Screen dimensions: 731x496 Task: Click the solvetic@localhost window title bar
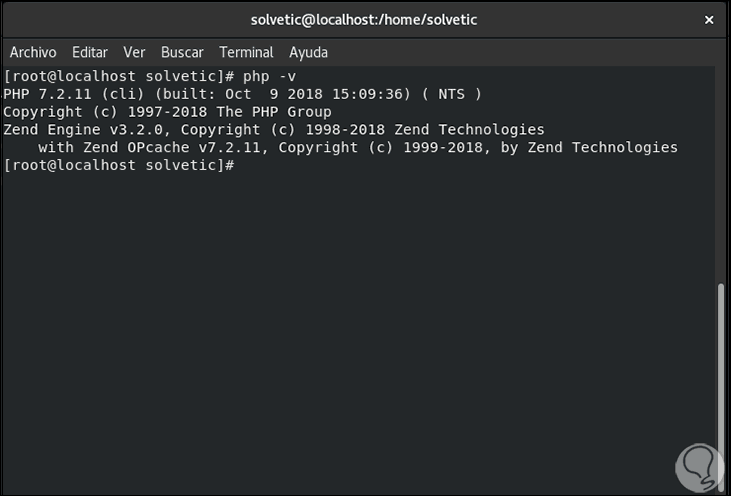[365, 20]
